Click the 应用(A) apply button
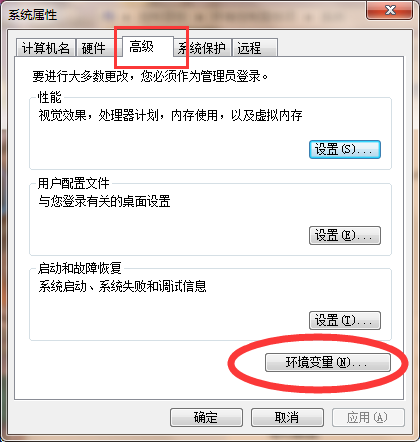The width and height of the screenshot is (420, 442). pos(368,417)
